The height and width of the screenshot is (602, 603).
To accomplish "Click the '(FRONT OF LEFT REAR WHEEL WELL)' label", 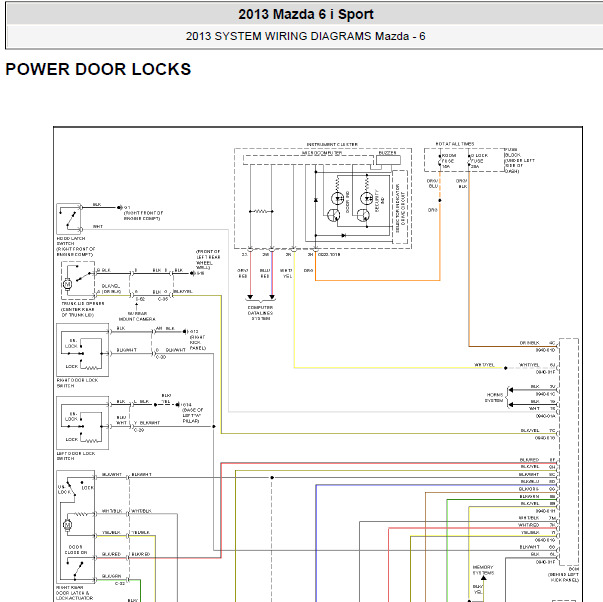I will (208, 260).
